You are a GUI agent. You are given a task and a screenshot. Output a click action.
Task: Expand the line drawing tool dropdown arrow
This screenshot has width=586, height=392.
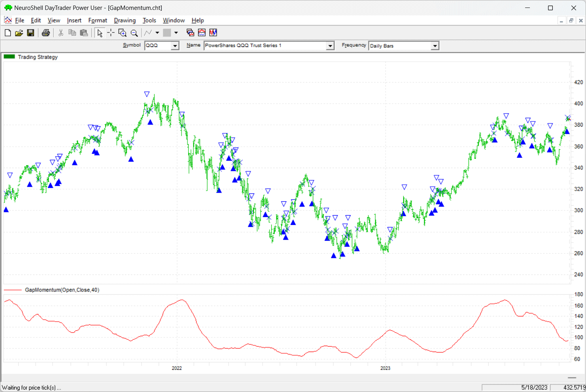point(157,33)
